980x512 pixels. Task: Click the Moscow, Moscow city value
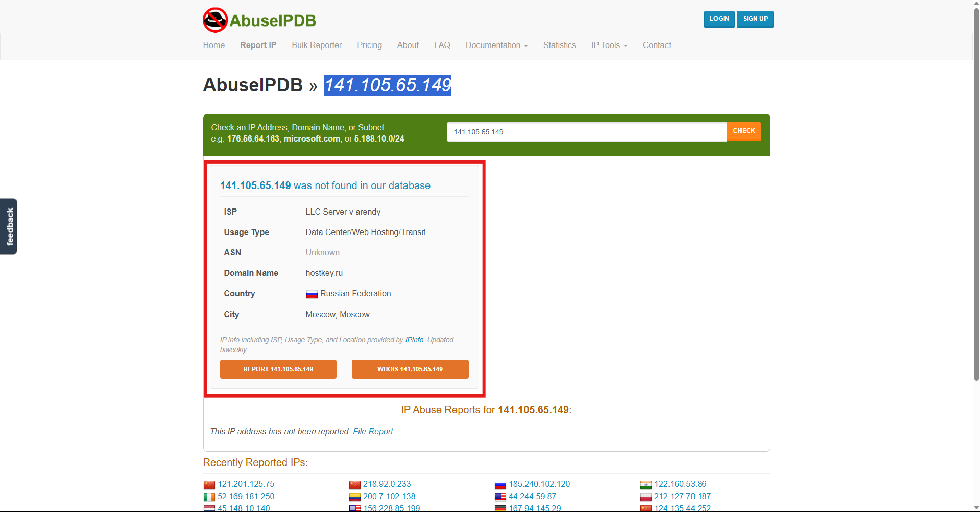[338, 314]
